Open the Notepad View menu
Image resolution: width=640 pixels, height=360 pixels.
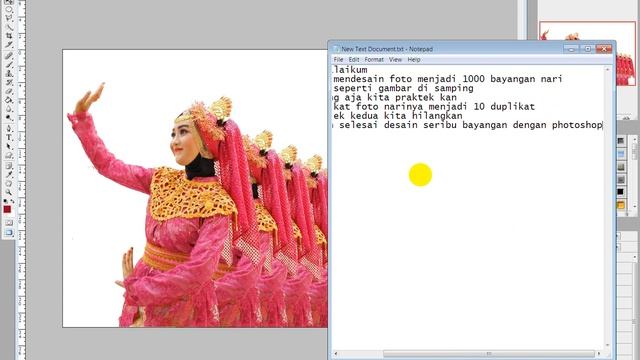[x=395, y=60]
